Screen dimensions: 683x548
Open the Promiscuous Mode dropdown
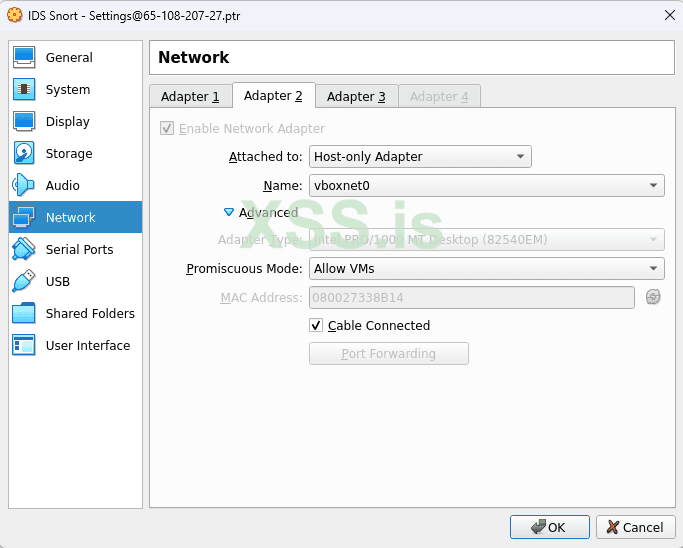[x=487, y=269]
